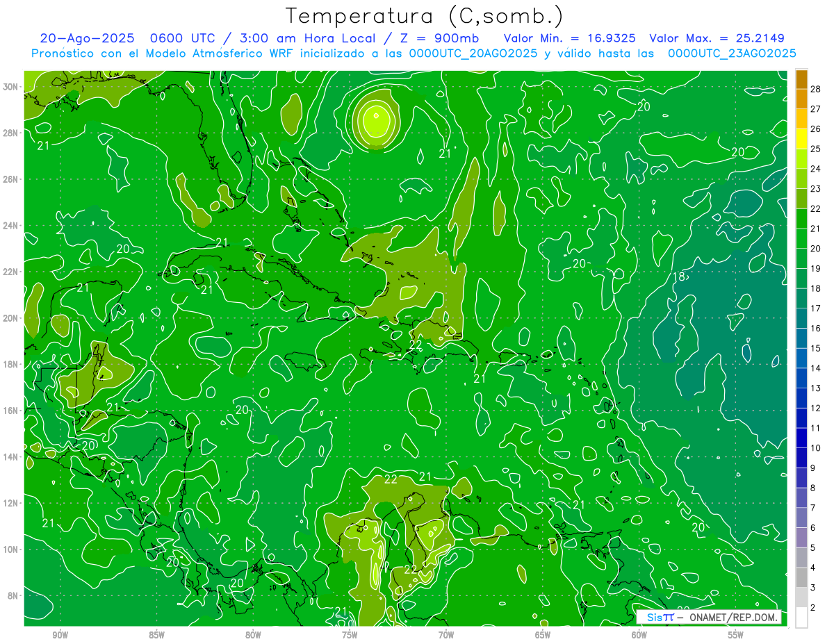Viewport: 834px width, 644px height.
Task: Click the 5 label on the color scale
Action: 814,547
